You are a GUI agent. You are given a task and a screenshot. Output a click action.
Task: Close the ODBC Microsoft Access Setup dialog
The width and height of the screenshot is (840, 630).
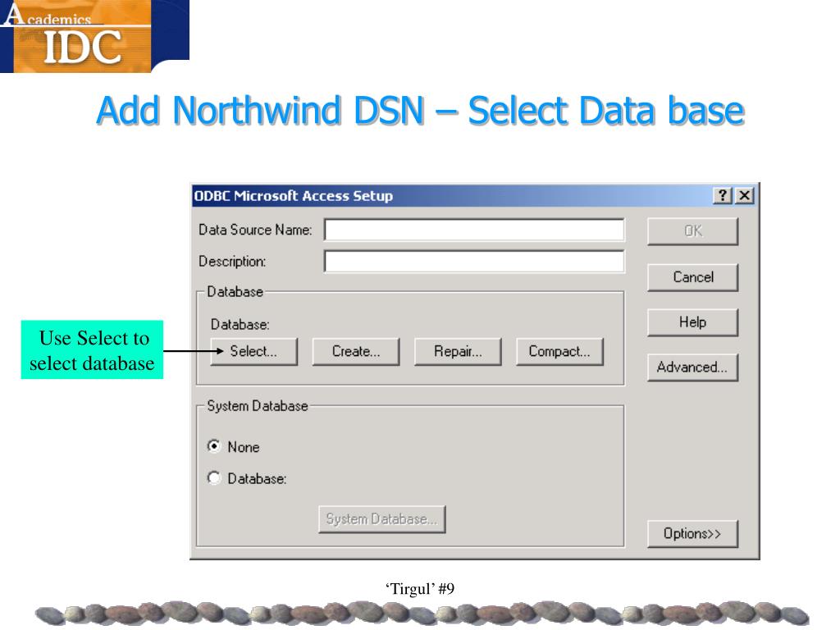point(745,195)
